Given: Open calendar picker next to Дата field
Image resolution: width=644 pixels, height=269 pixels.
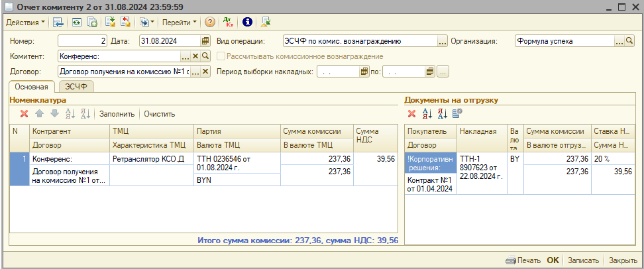Looking at the screenshot, I should tap(205, 41).
